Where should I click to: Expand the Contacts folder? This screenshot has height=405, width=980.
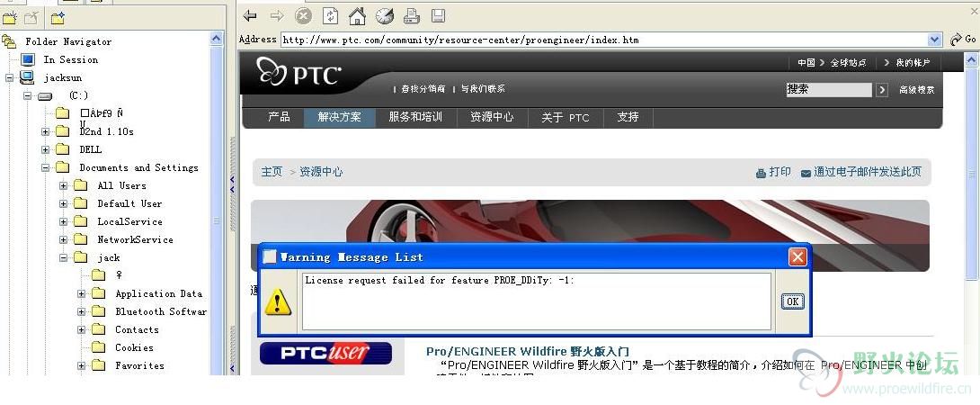click(82, 329)
